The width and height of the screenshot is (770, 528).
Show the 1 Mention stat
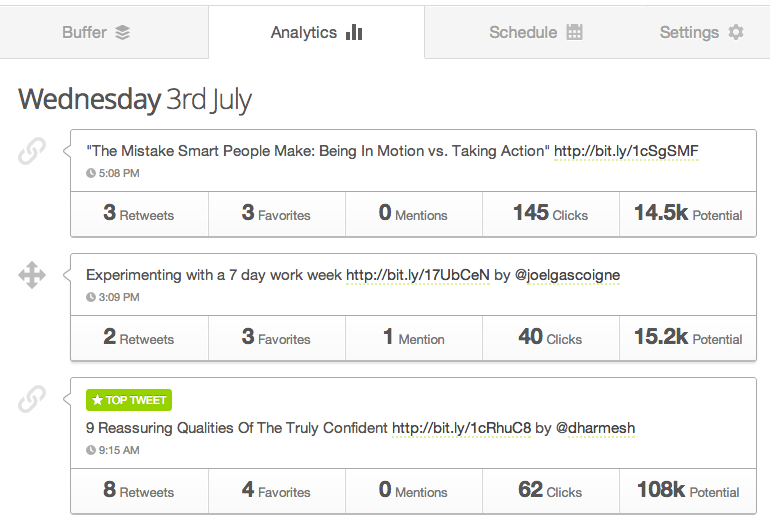[x=414, y=338]
